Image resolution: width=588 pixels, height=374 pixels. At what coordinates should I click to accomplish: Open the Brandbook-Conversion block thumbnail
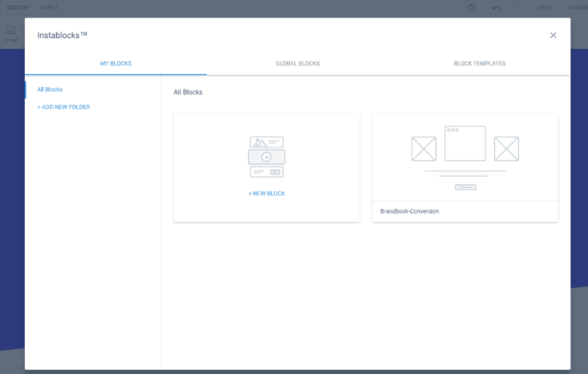[465, 158]
